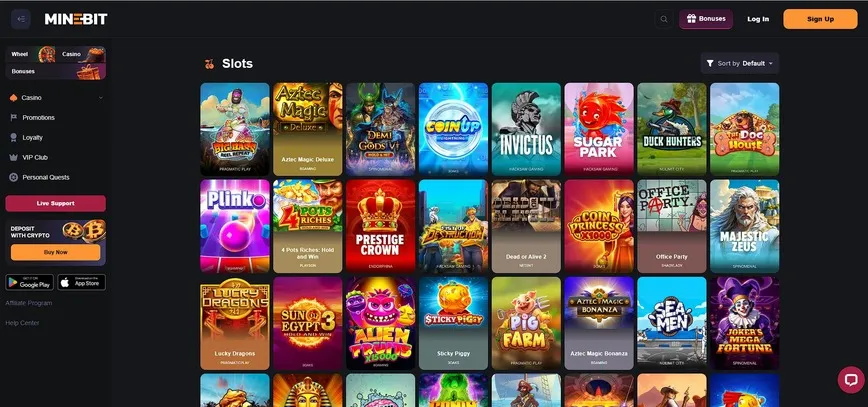The width and height of the screenshot is (868, 407).
Task: Open the Sort by Default dropdown
Action: click(740, 63)
